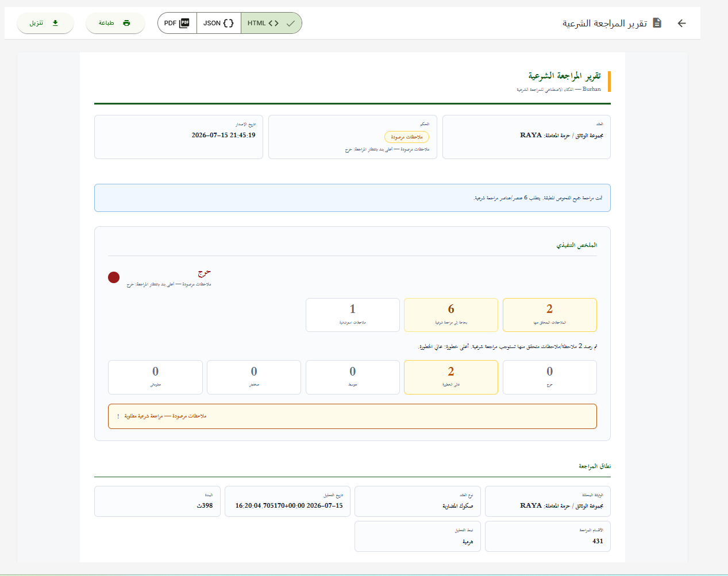Click the الملخص التنفيذي section heading
The width and height of the screenshot is (728, 576).
576,245
